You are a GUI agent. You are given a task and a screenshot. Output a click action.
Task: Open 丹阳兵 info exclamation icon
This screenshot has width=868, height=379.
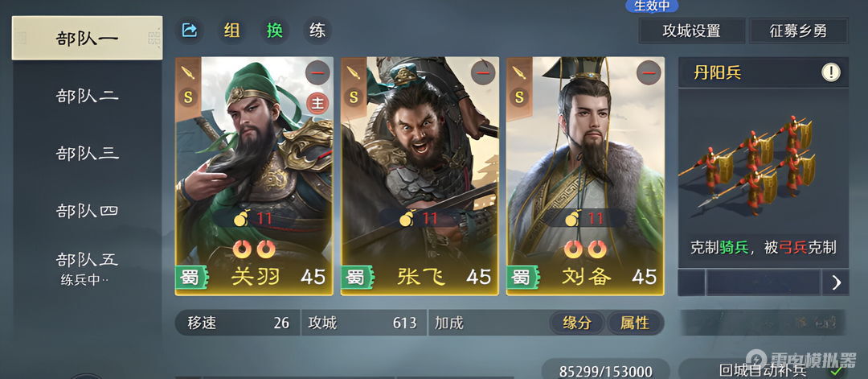pos(830,72)
